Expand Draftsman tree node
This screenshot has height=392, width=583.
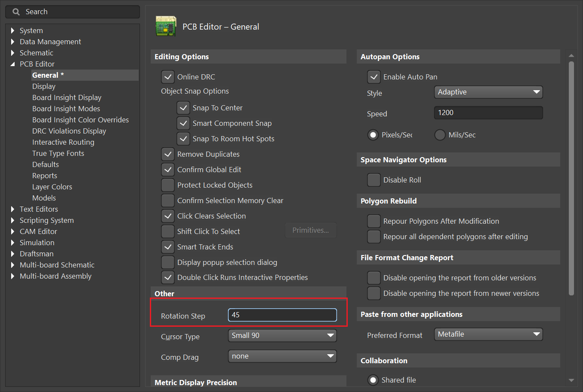[x=12, y=254]
